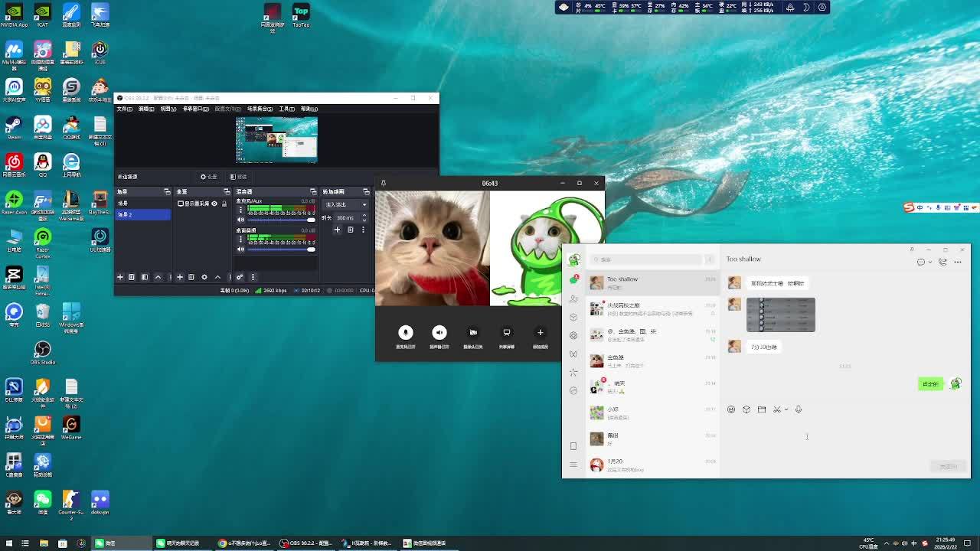Toggle microphone in the video call

coord(406,333)
